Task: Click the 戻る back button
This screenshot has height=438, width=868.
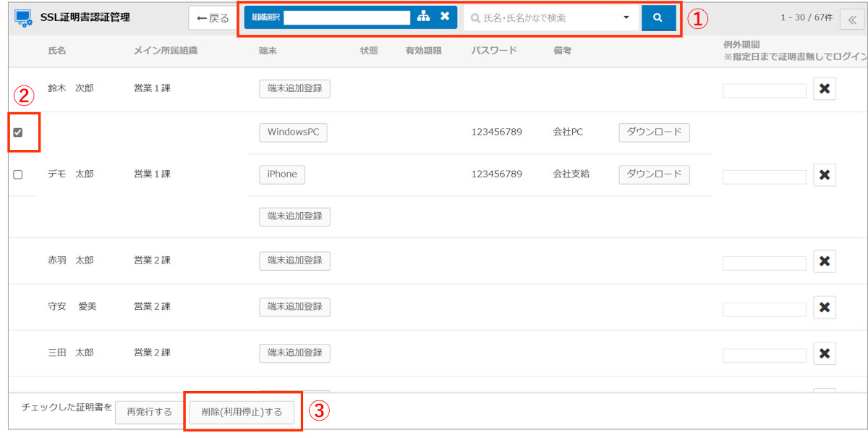Action: tap(212, 18)
